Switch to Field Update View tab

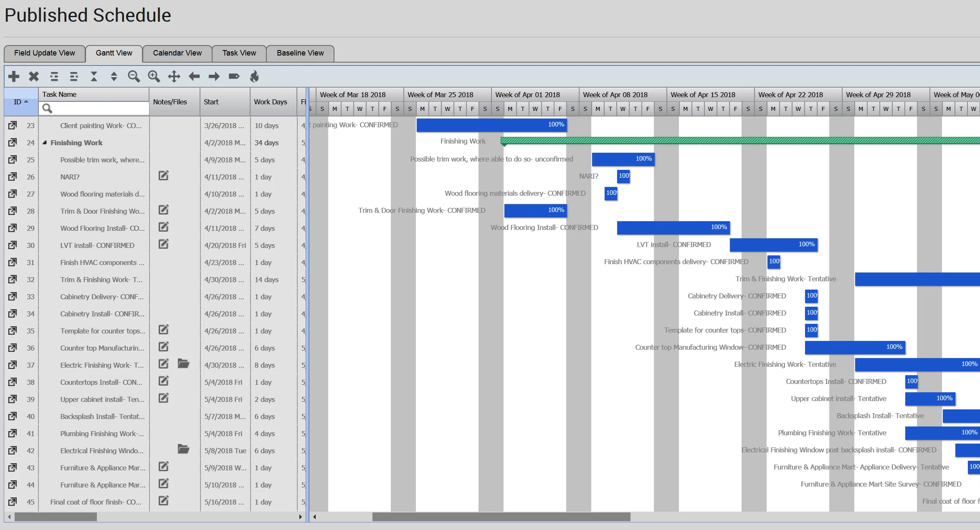[45, 53]
